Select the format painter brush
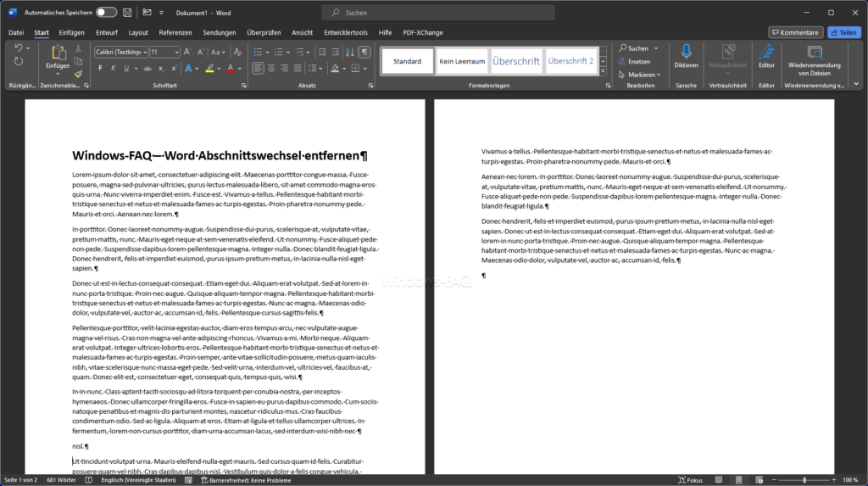This screenshot has height=486, width=868. [x=78, y=74]
